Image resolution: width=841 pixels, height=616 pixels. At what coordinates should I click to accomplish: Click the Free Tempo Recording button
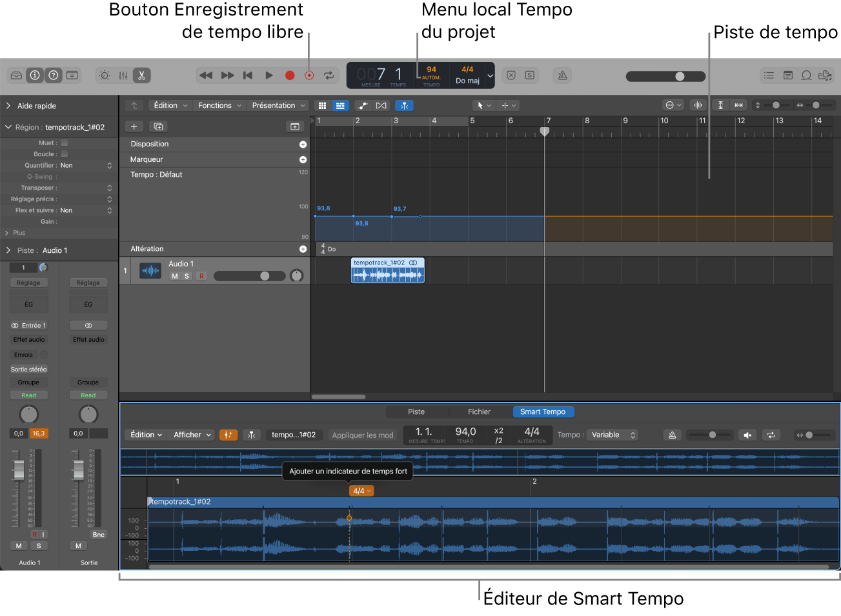click(x=309, y=75)
